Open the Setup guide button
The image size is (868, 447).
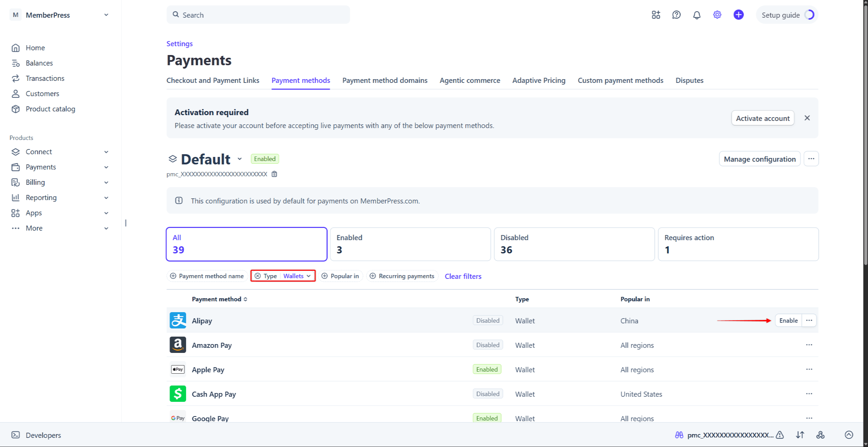coord(787,15)
